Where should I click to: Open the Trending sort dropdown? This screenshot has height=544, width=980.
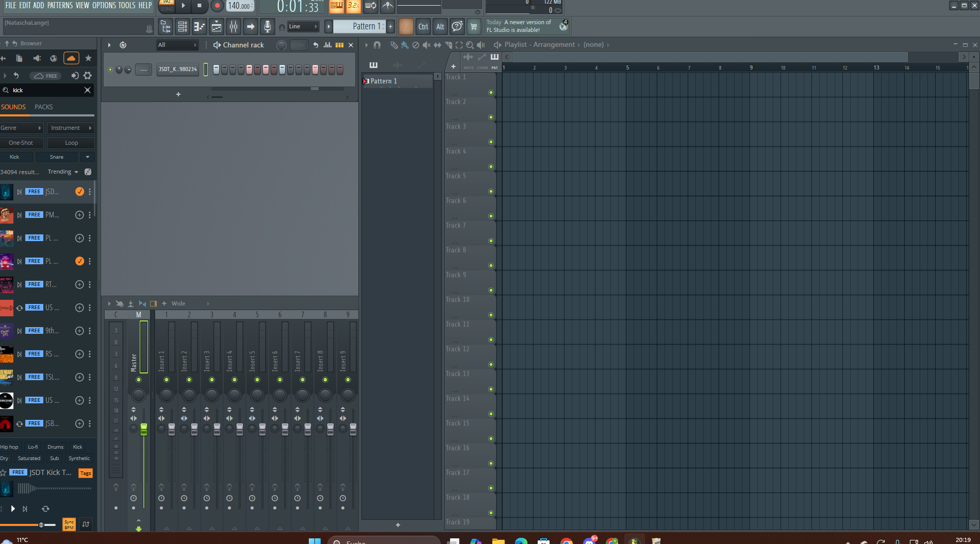(x=63, y=172)
